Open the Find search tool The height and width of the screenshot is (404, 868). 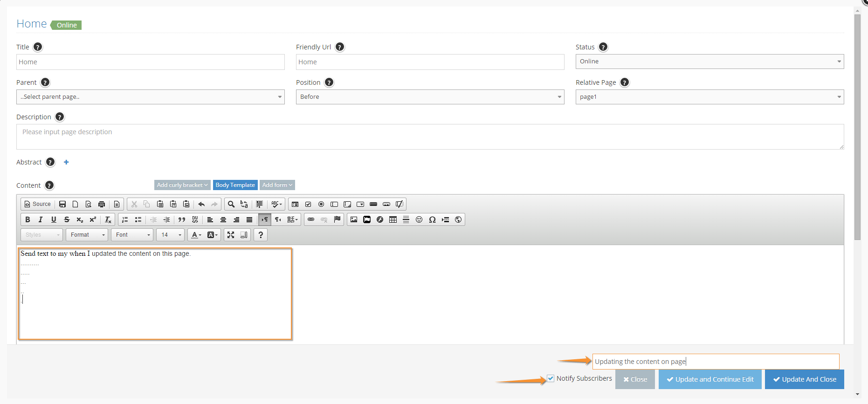pyautogui.click(x=231, y=204)
